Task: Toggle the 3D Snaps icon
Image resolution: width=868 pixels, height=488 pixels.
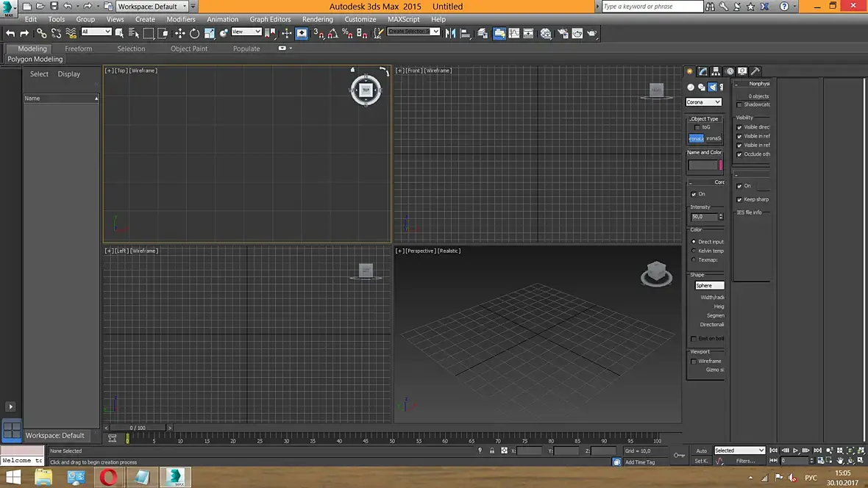Action: (x=319, y=33)
